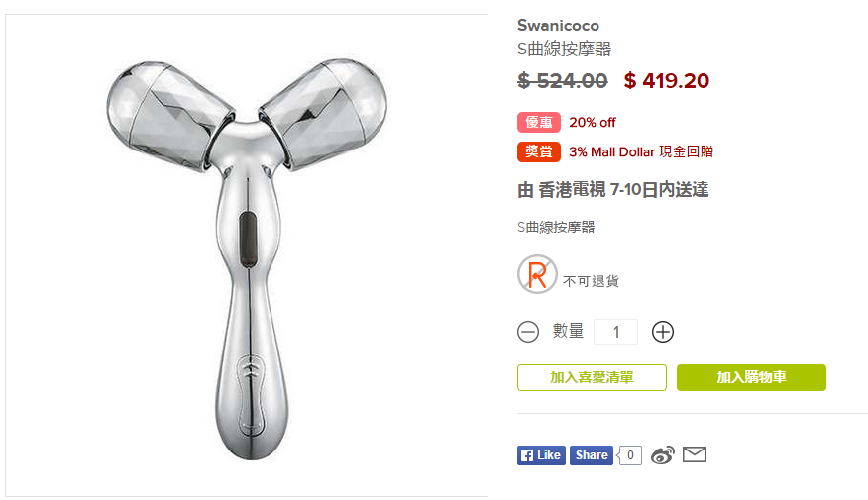Viewport: 868px width, 500px height.
Task: Click the 不可退貨 label text
Action: [x=591, y=281]
